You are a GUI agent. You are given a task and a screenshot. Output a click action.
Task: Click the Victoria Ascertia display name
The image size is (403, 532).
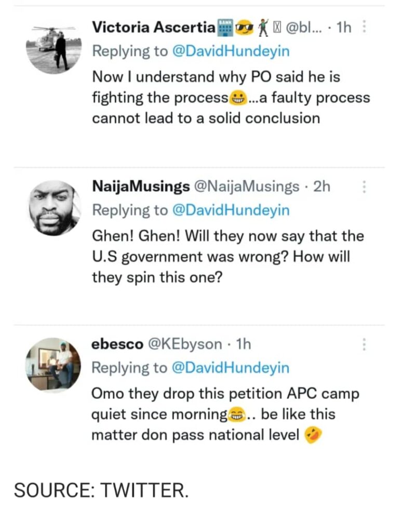(153, 28)
